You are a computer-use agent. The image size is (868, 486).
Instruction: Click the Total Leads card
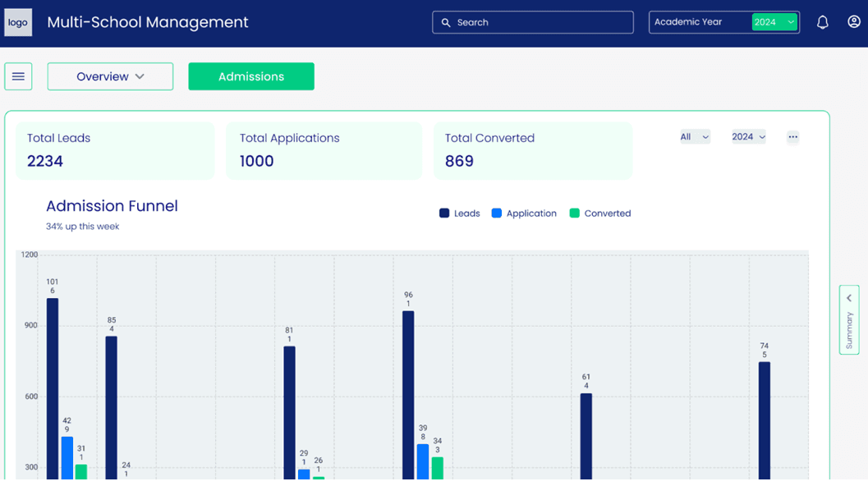115,150
